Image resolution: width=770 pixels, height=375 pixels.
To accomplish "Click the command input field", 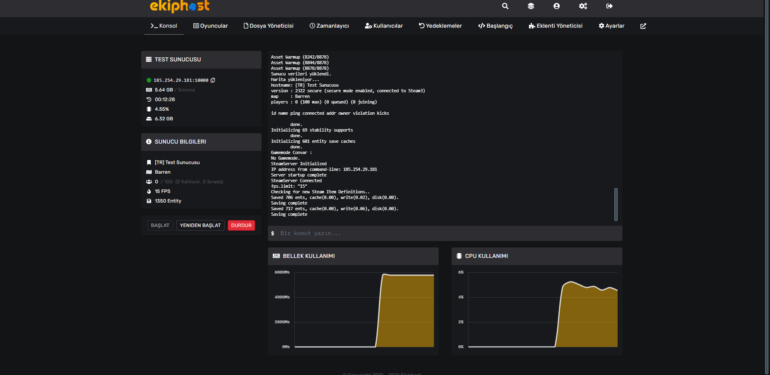I will point(445,233).
